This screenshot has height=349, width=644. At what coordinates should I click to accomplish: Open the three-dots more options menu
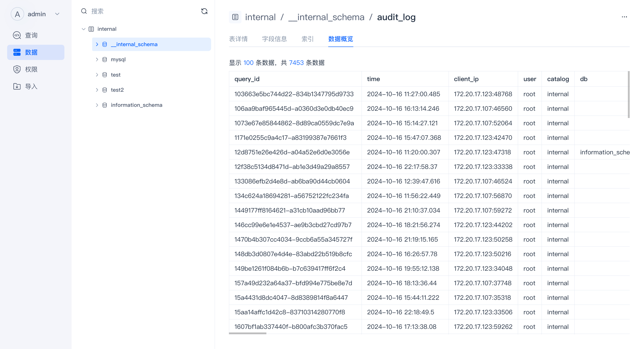point(624,17)
